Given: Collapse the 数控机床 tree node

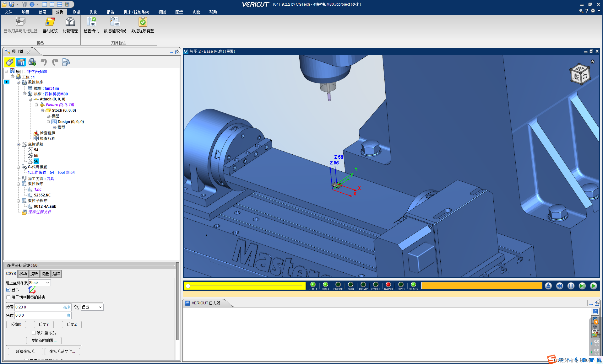Looking at the screenshot, I should 18,82.
